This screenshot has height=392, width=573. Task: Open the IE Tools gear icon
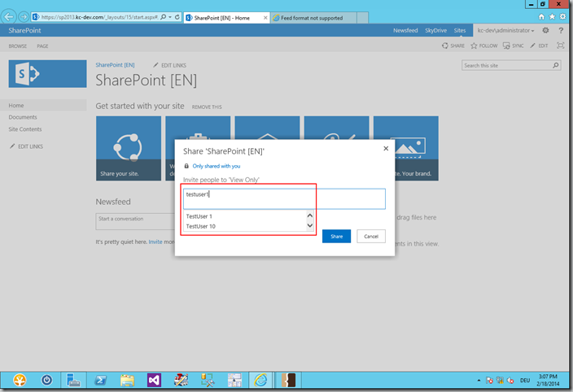[562, 17]
